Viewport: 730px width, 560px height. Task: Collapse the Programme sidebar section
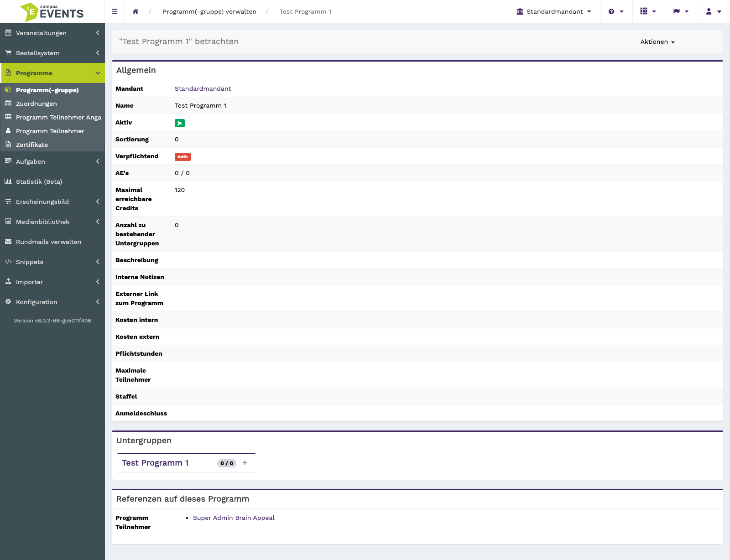pyautogui.click(x=52, y=73)
